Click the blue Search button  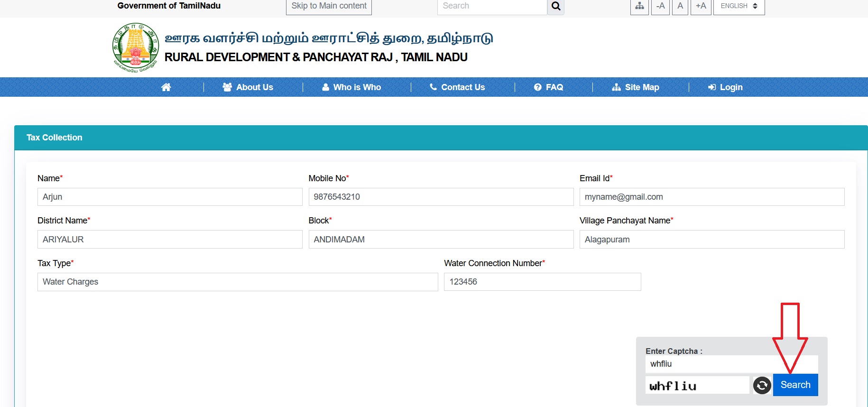795,385
